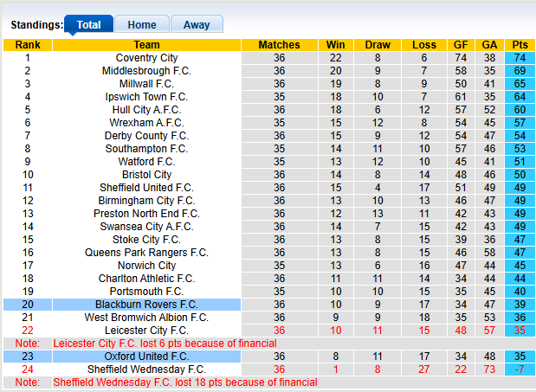Click the Wrexham A.F.C. team name

point(146,123)
